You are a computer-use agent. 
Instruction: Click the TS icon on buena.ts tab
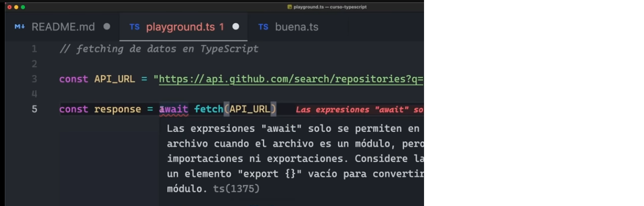pyautogui.click(x=263, y=27)
